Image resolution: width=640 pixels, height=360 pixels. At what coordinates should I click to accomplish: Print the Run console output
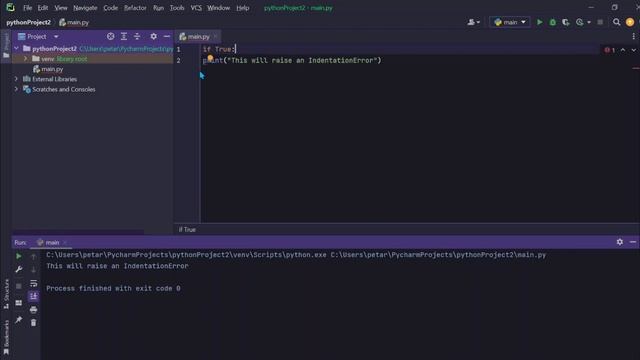[x=33, y=309]
